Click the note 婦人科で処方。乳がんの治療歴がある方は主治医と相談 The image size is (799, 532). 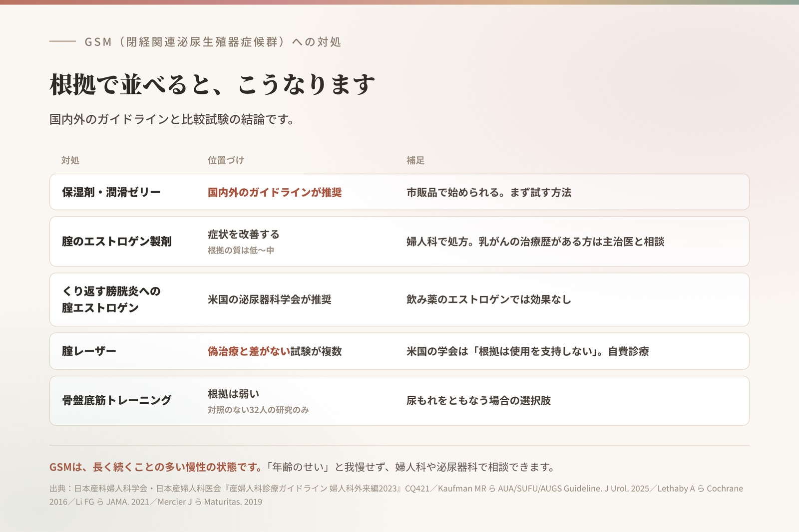pos(535,242)
